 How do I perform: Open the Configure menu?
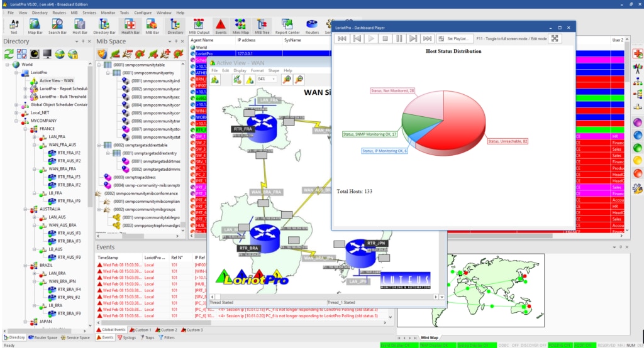pos(143,13)
